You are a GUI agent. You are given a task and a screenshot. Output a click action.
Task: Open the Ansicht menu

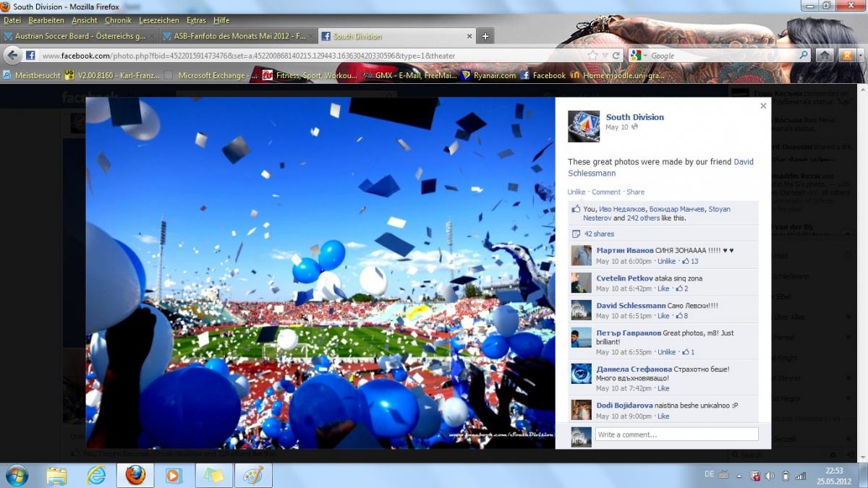(x=85, y=20)
